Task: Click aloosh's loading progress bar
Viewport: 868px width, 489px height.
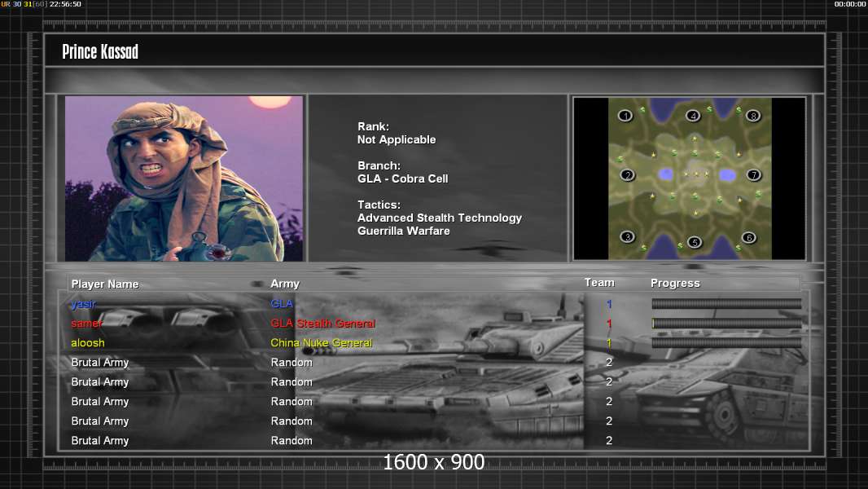Action: (x=726, y=343)
